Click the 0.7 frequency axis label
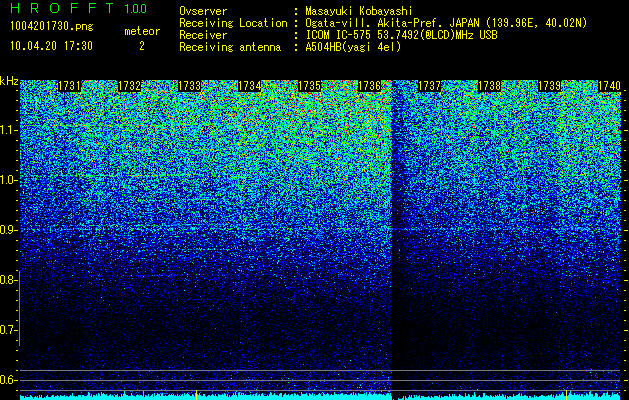Image resolution: width=629 pixels, height=400 pixels. click(x=8, y=330)
